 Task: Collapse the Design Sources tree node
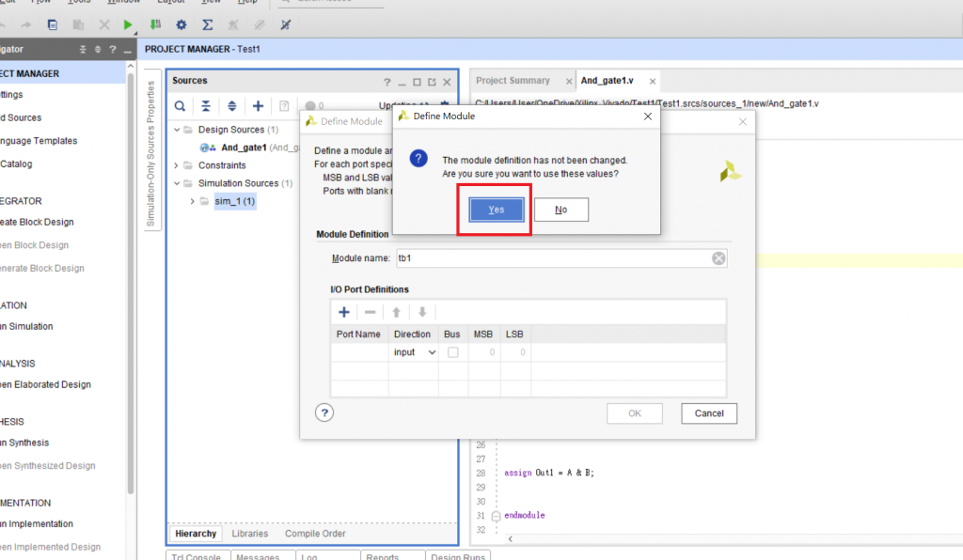point(177,130)
